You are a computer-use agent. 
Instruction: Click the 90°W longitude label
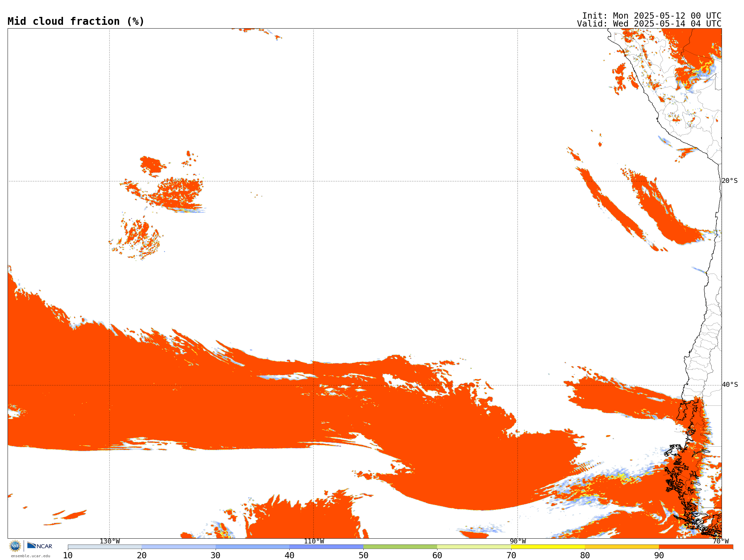pos(518,541)
